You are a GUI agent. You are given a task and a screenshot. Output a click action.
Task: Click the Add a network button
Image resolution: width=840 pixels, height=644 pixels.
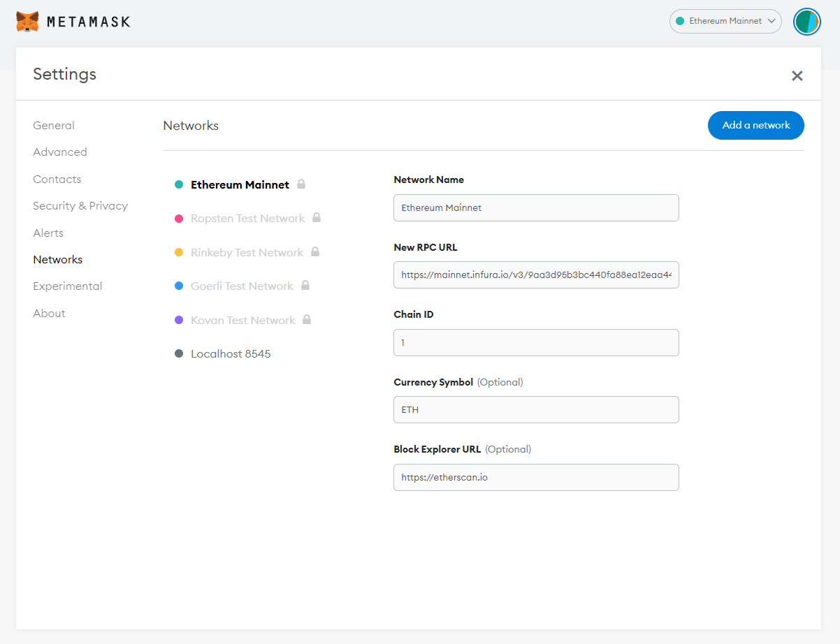pos(755,125)
